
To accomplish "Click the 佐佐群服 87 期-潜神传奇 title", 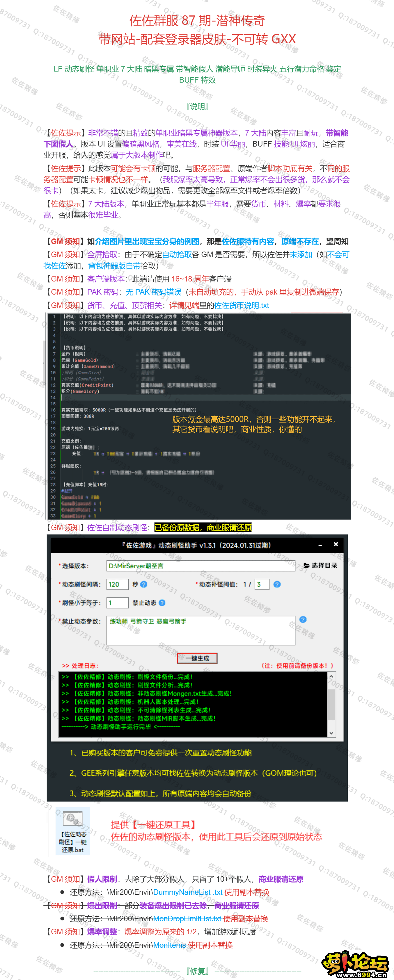I will 197,21.
